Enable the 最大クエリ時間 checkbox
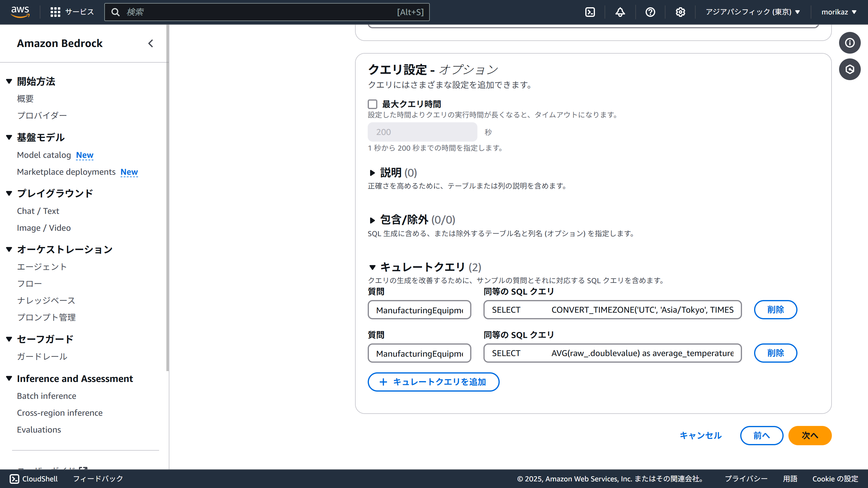This screenshot has width=868, height=488. [372, 104]
